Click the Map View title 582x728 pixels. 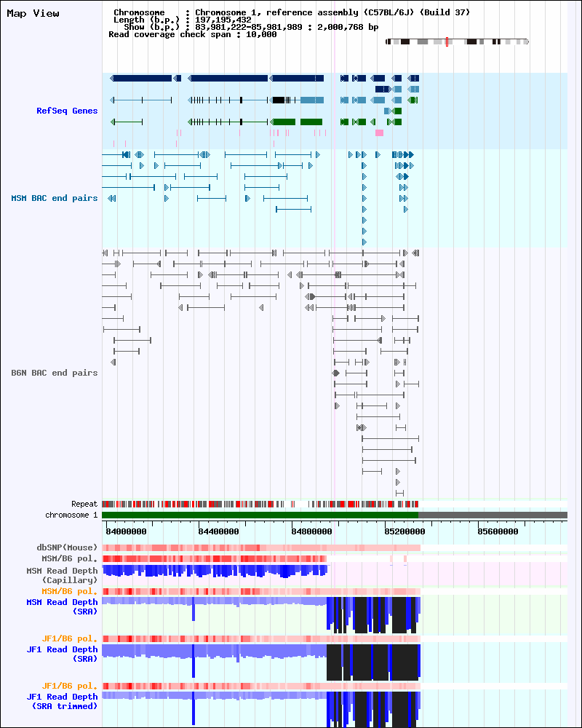pos(33,13)
